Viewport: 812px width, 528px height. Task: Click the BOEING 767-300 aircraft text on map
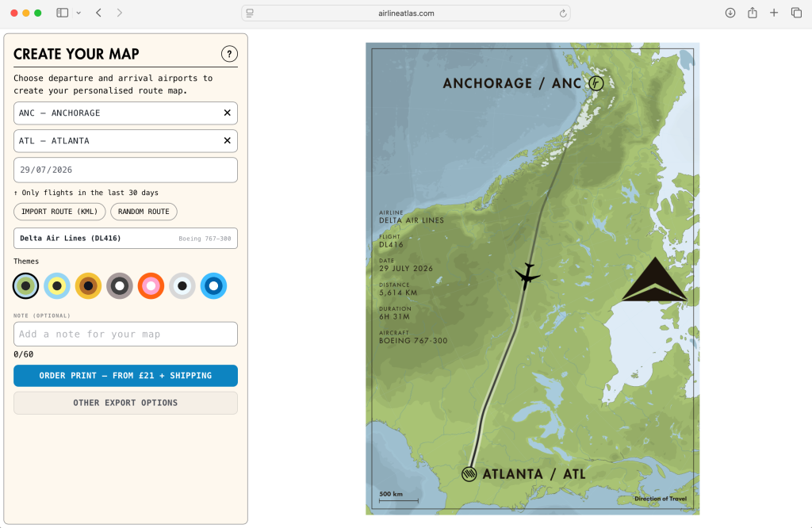click(413, 341)
